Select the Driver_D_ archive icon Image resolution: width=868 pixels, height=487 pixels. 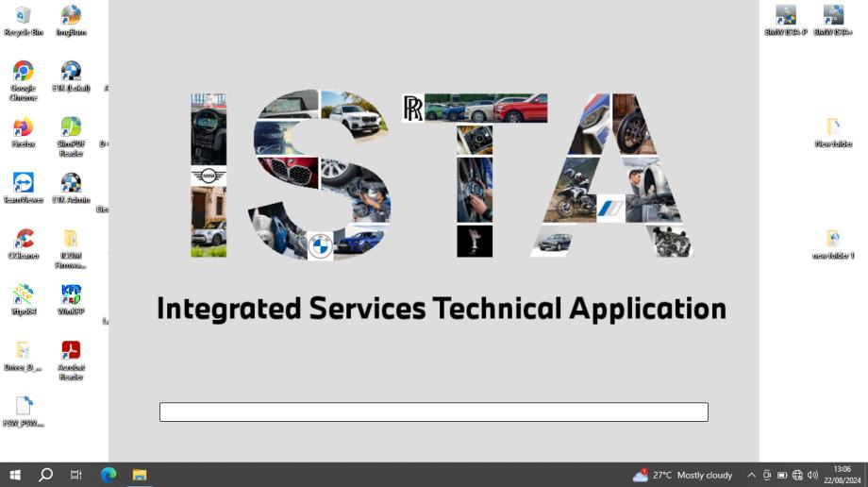[24, 356]
